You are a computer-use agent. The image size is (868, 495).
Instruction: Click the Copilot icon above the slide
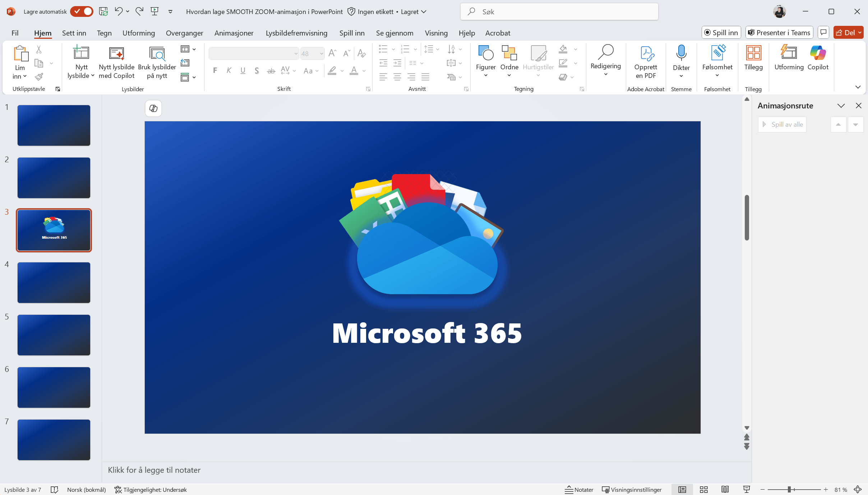[x=153, y=108]
